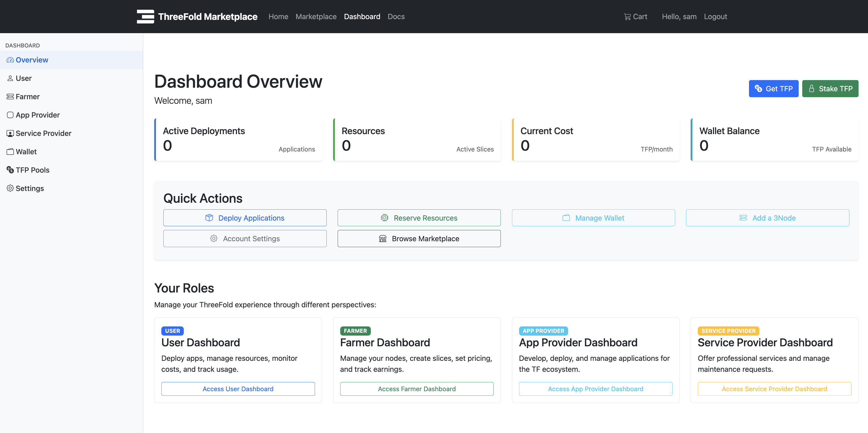Select the Overview gauge icon in sidebar
Screen dimensions: 868x433
tap(10, 60)
